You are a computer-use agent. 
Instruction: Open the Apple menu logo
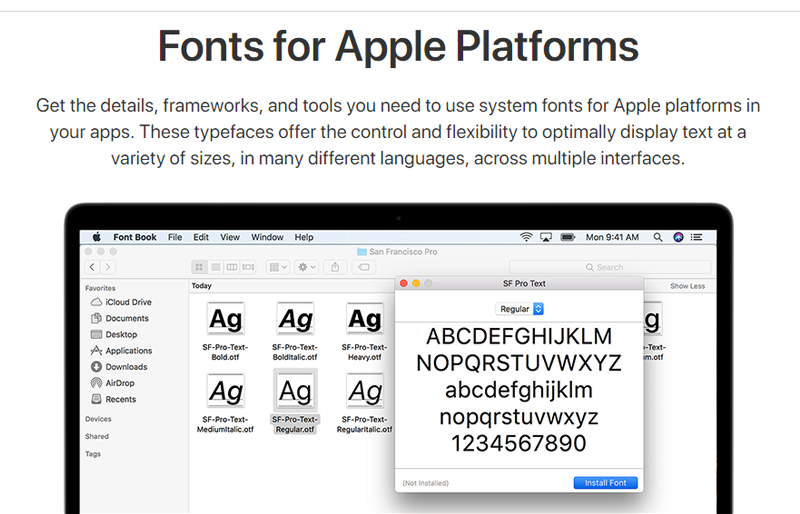(x=96, y=237)
